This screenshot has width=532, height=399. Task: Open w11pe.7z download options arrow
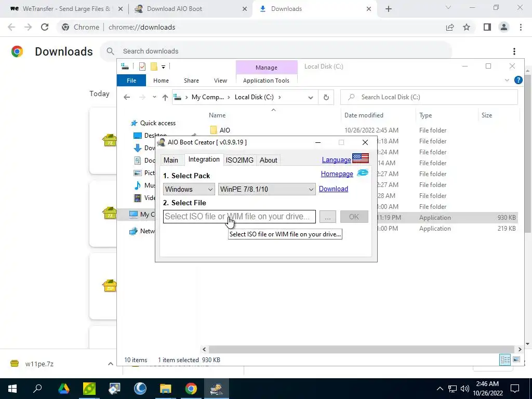(x=110, y=364)
